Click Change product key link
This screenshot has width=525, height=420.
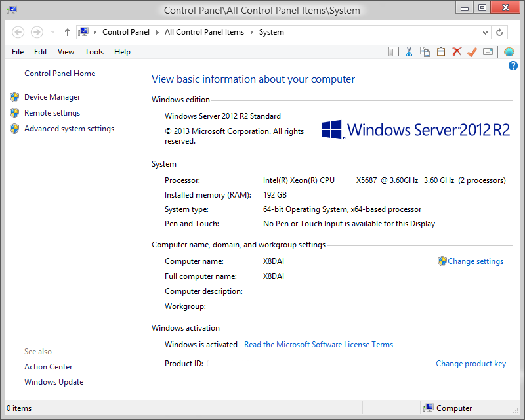[x=471, y=364]
